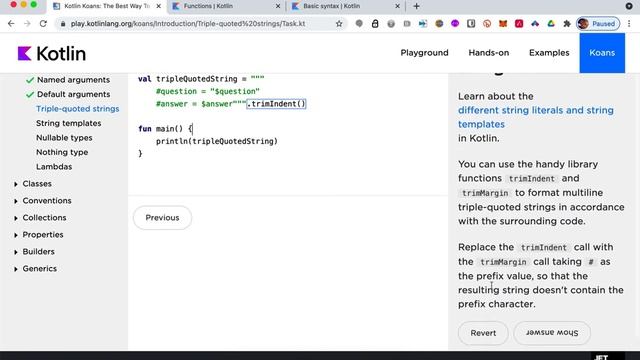
Task: Click the browser forward arrow
Action: (x=27, y=24)
